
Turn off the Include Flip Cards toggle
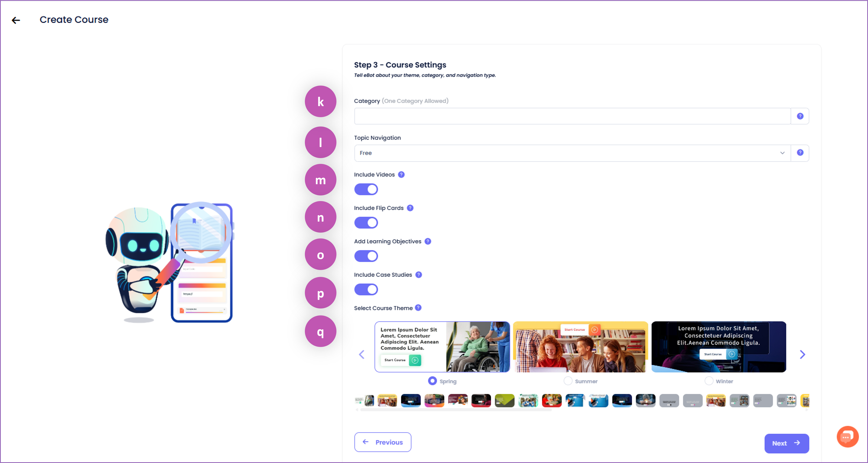[366, 223]
